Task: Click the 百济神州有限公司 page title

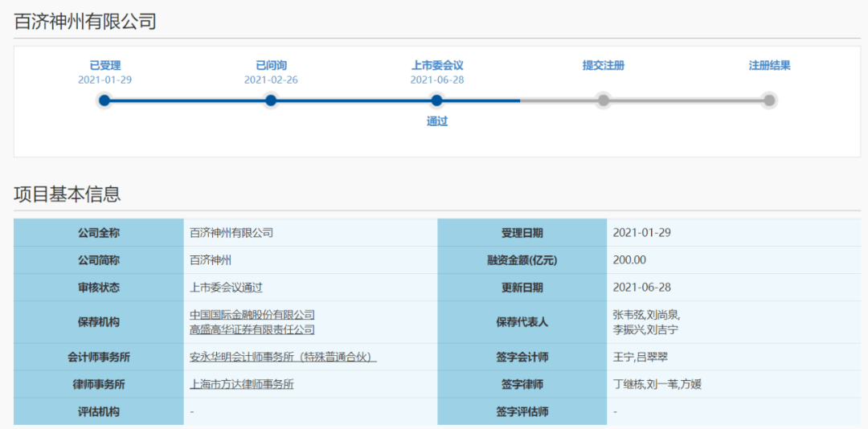Action: [x=85, y=22]
